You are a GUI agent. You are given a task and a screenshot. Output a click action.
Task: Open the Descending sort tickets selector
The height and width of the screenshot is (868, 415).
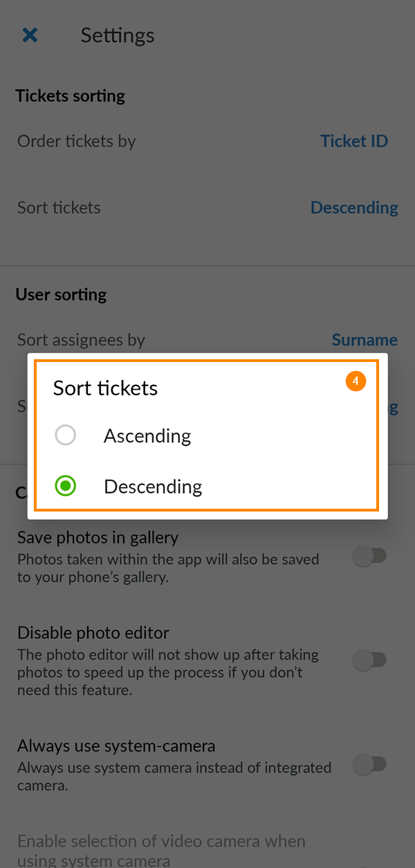pyautogui.click(x=354, y=207)
